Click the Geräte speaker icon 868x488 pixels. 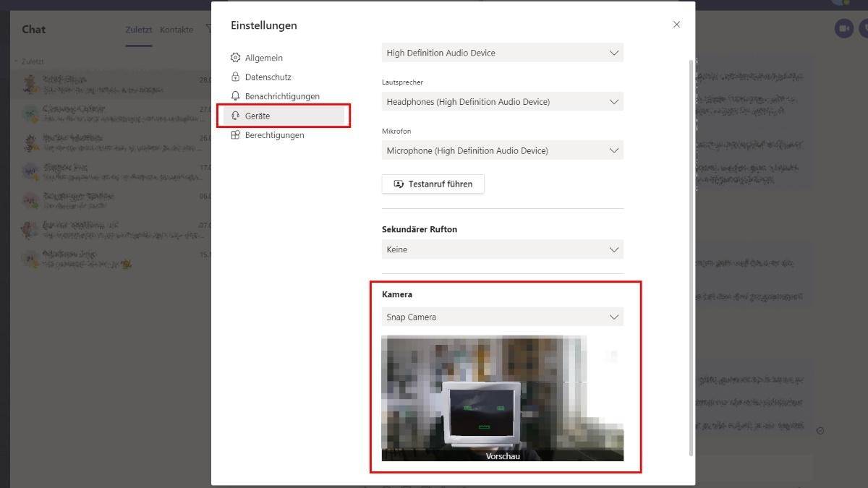[235, 115]
